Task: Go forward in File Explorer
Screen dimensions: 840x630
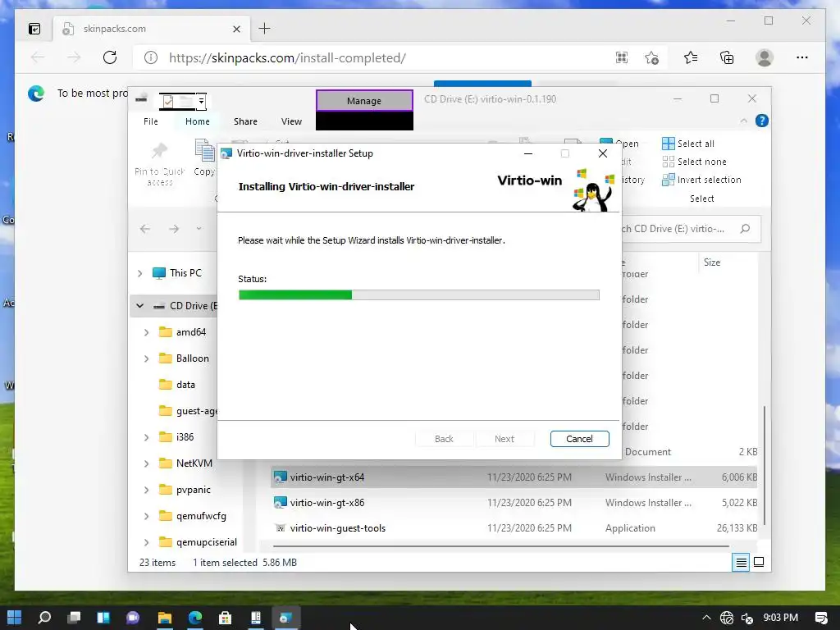Action: 174,229
